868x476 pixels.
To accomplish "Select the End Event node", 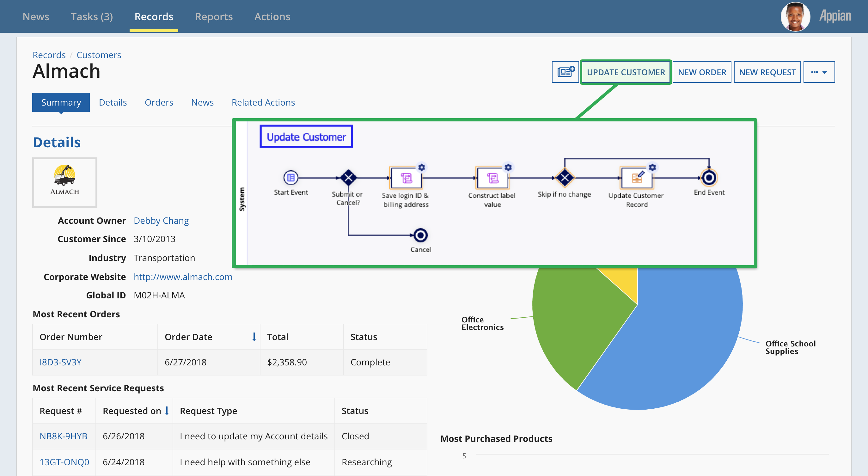I will pos(709,178).
